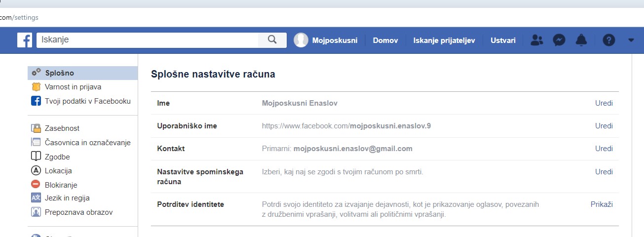Click Uredi for the Kontakt row
Image resolution: width=644 pixels, height=237 pixels.
click(x=604, y=149)
